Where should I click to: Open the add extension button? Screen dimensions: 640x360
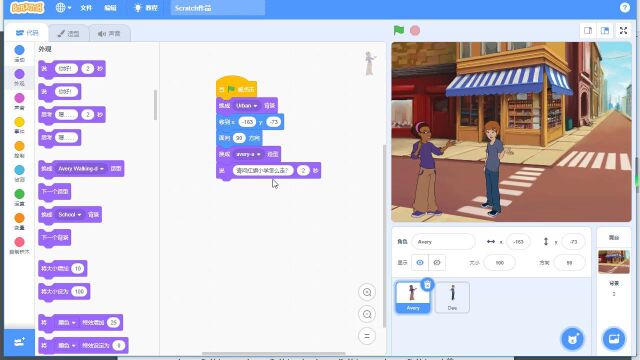[19, 342]
